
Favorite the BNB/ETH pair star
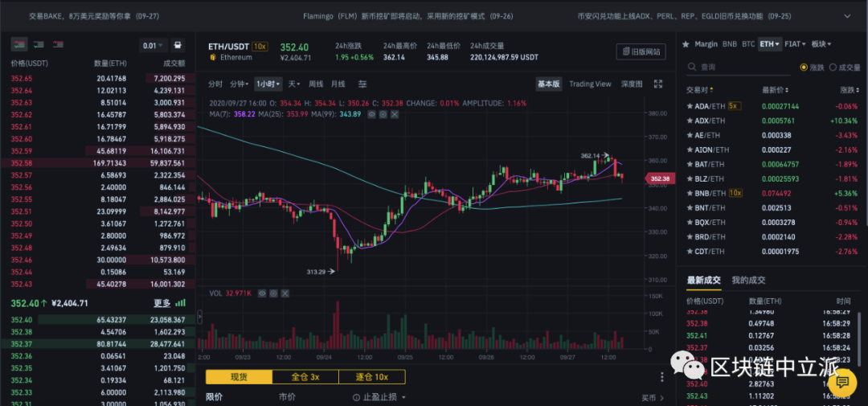pos(690,193)
